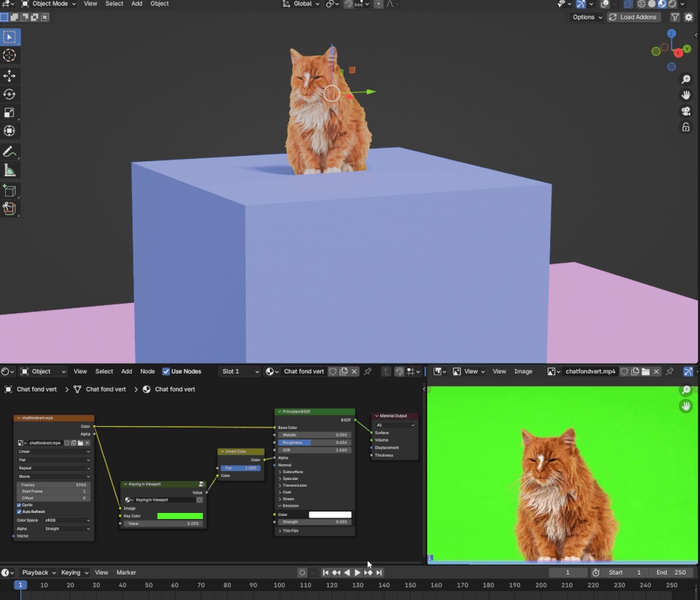Viewport: 700px width, 600px height.
Task: Click the image editor pan hand icon
Action: (x=686, y=406)
